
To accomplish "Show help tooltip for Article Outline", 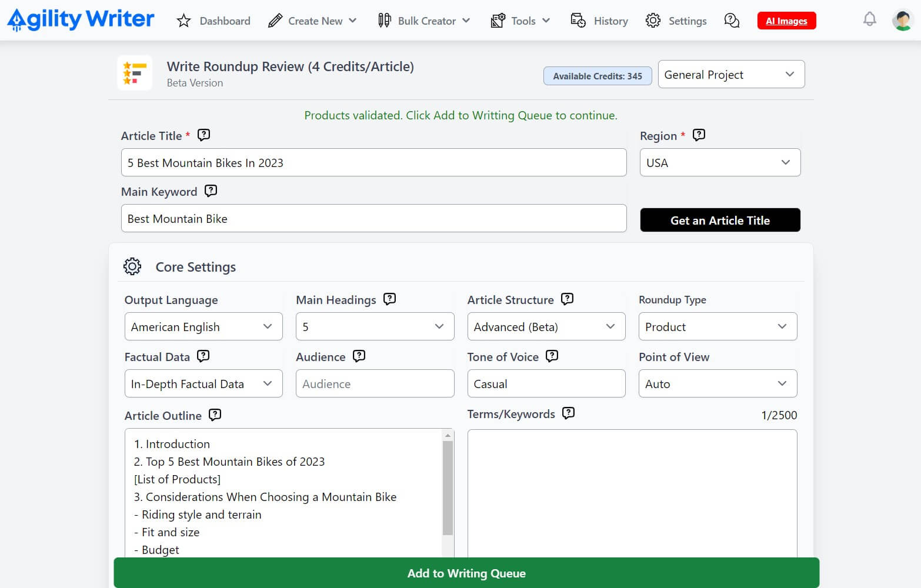I will 215,415.
